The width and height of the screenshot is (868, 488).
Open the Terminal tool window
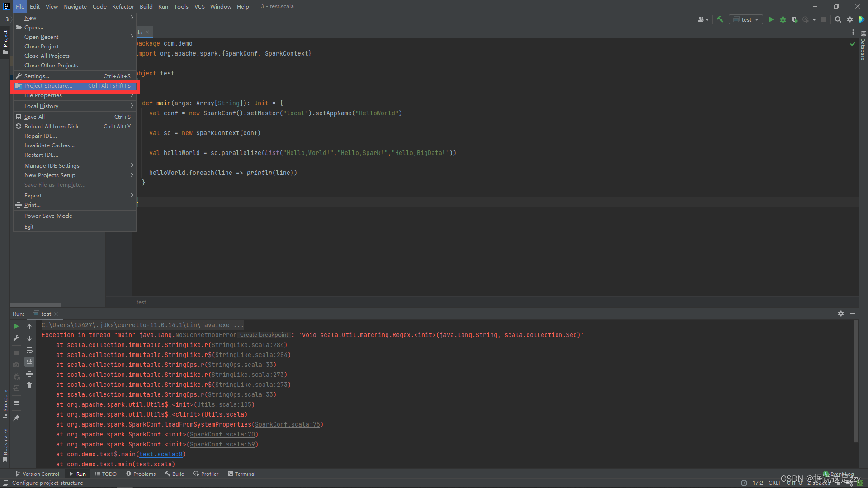pos(241,474)
